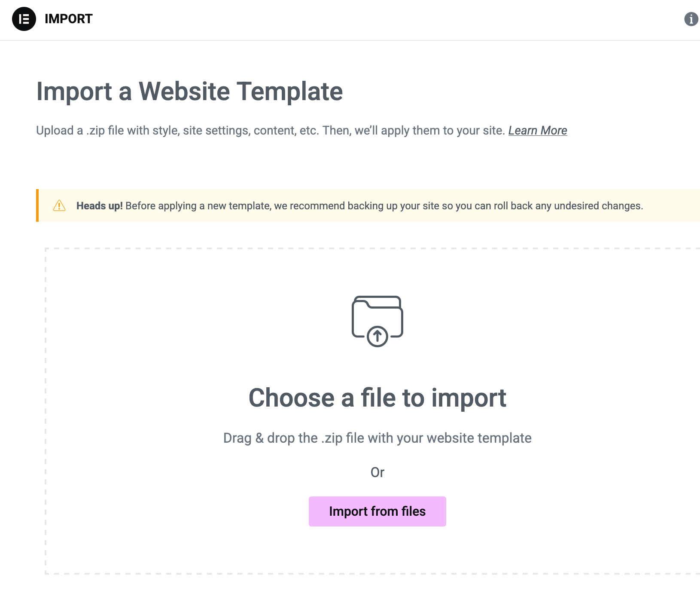Click the bold Heads up! label
Screen dimensions: 700x606
click(x=99, y=206)
